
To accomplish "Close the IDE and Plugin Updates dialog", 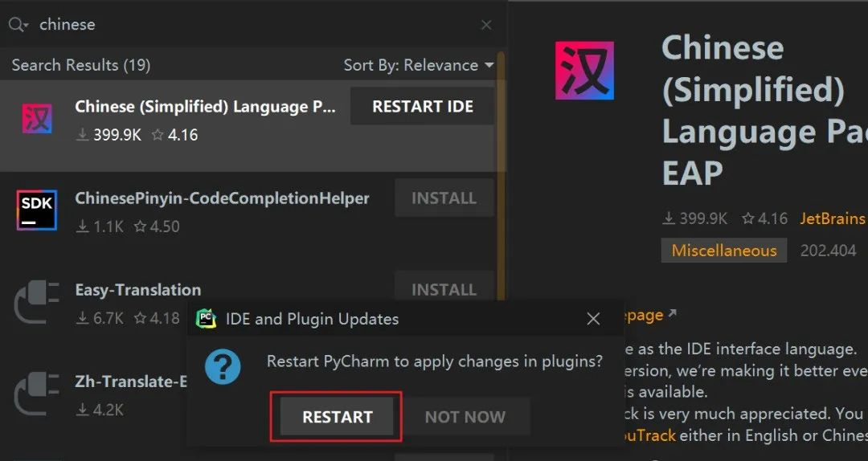I will click(x=593, y=319).
